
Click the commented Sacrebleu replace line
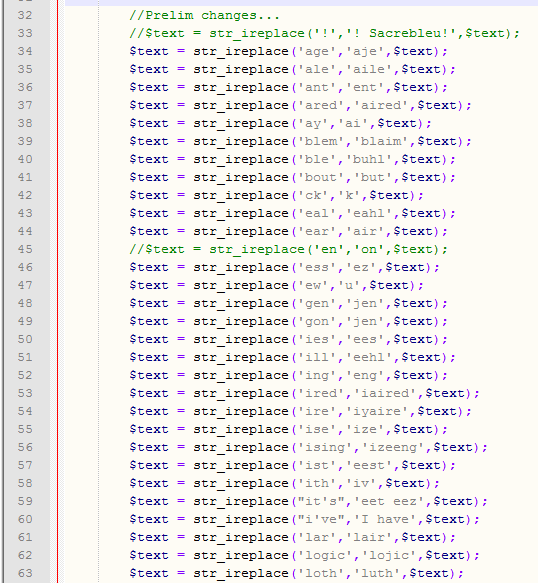pos(324,33)
